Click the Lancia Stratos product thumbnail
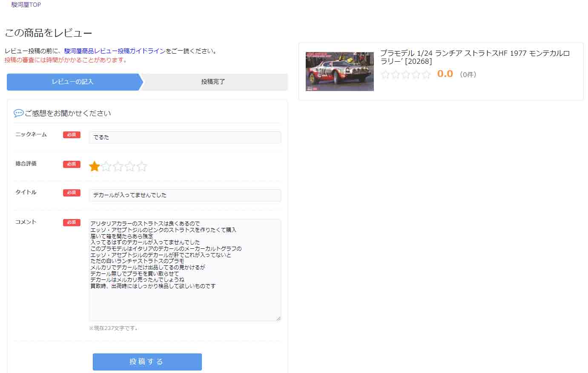This screenshot has height=373, width=588. (x=339, y=71)
